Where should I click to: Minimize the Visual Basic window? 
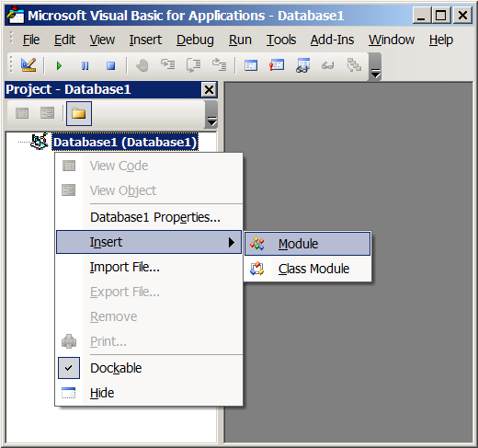click(x=422, y=15)
